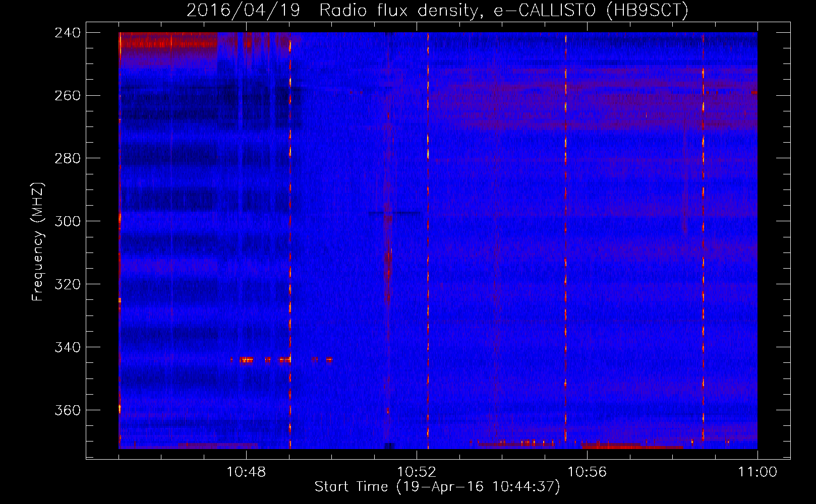Click the 320 frequency tick label
This screenshot has width=816, height=504.
tap(68, 285)
